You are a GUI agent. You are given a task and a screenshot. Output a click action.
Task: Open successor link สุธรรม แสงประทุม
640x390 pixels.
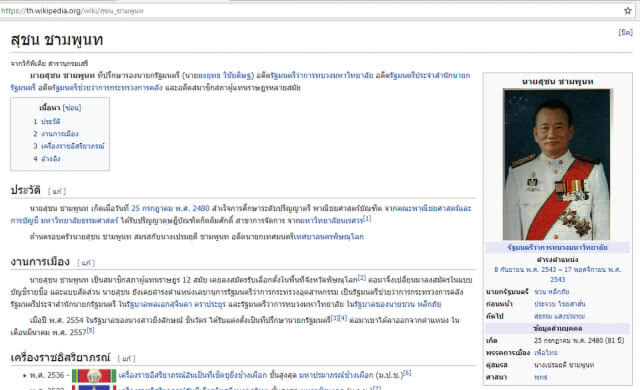tap(560, 316)
